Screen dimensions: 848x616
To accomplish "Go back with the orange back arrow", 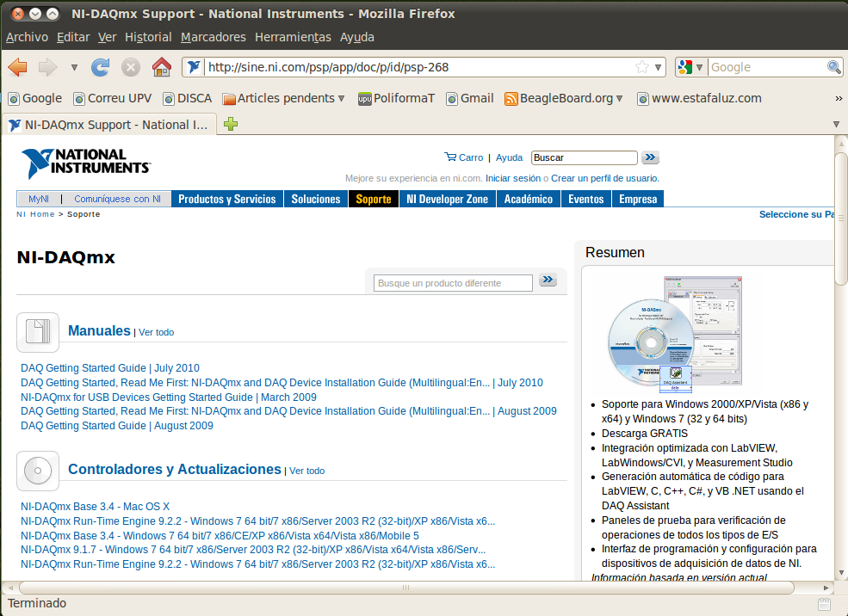I will coord(18,67).
